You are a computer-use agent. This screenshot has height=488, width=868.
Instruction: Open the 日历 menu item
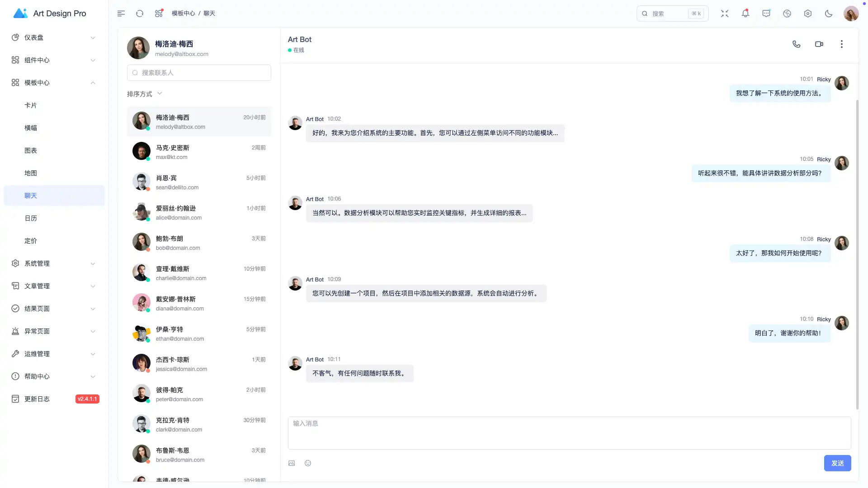pos(31,218)
